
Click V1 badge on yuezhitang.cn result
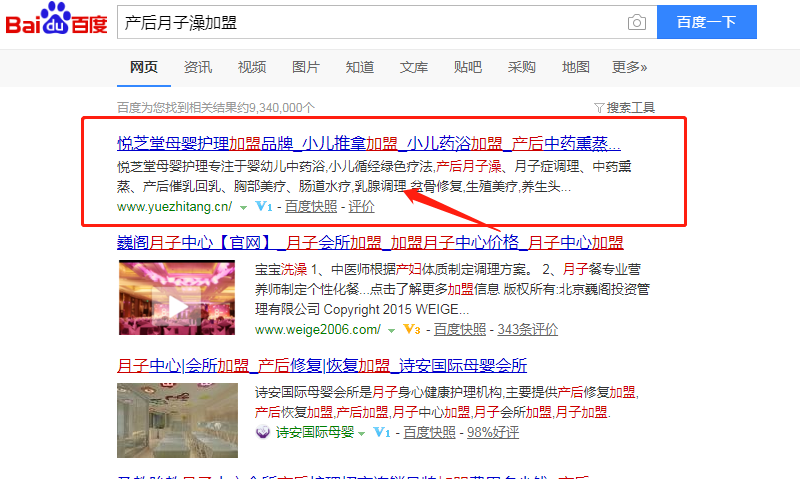pos(264,207)
